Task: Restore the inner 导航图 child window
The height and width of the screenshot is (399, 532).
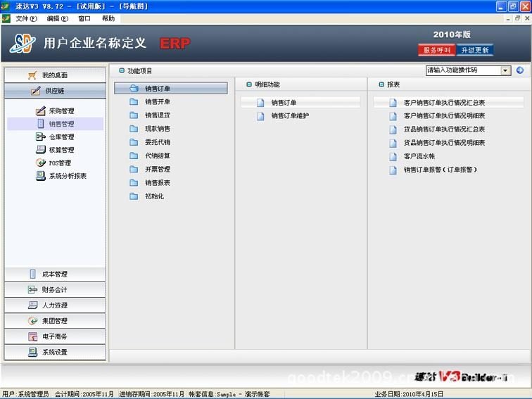Action: click(x=517, y=18)
